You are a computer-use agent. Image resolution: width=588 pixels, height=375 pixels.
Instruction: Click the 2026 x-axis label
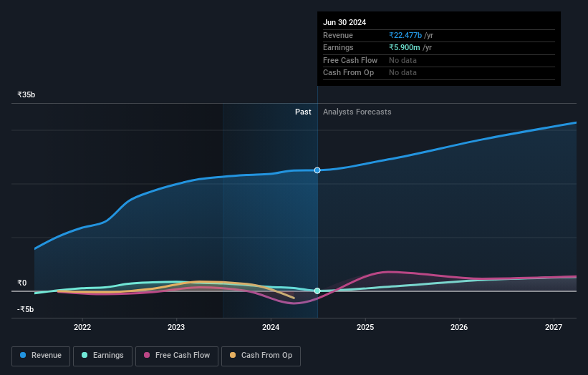tap(459, 327)
